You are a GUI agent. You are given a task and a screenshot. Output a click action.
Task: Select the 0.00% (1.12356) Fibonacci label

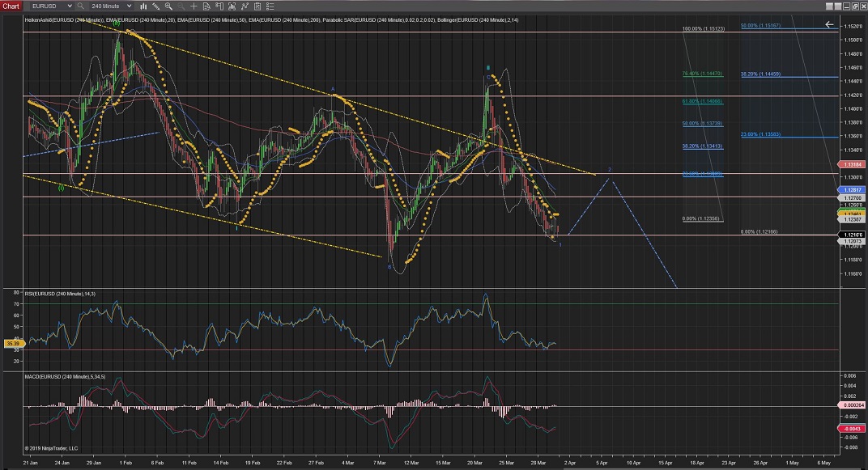701,218
